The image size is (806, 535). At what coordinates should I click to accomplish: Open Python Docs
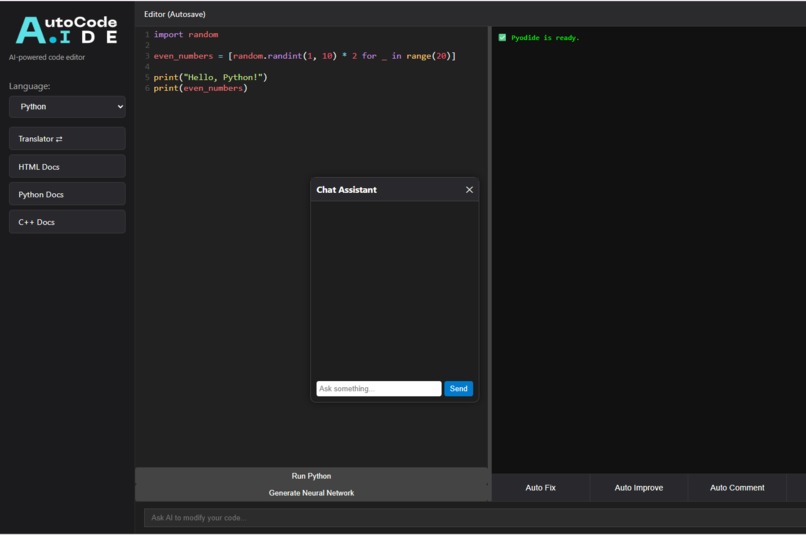point(67,194)
